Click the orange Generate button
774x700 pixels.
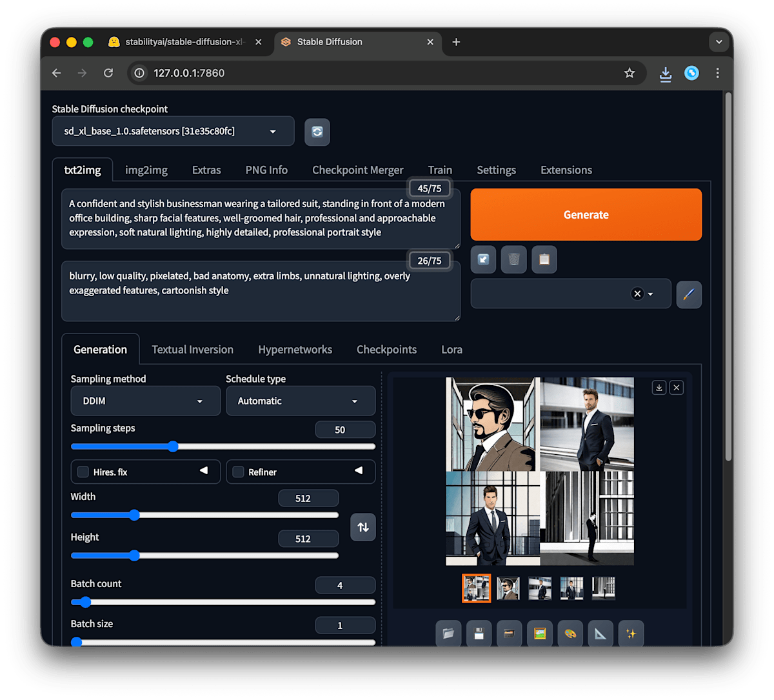(x=586, y=215)
